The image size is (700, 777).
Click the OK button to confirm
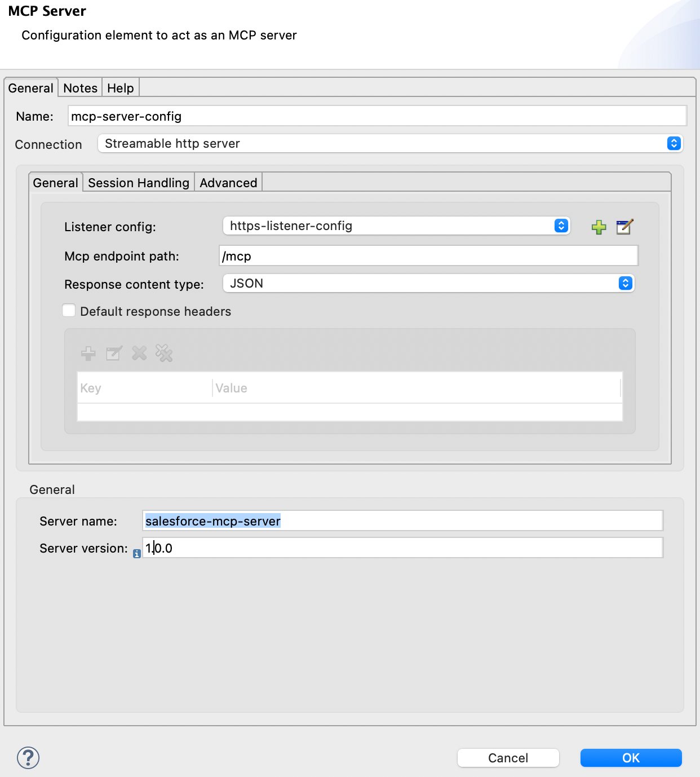(630, 758)
